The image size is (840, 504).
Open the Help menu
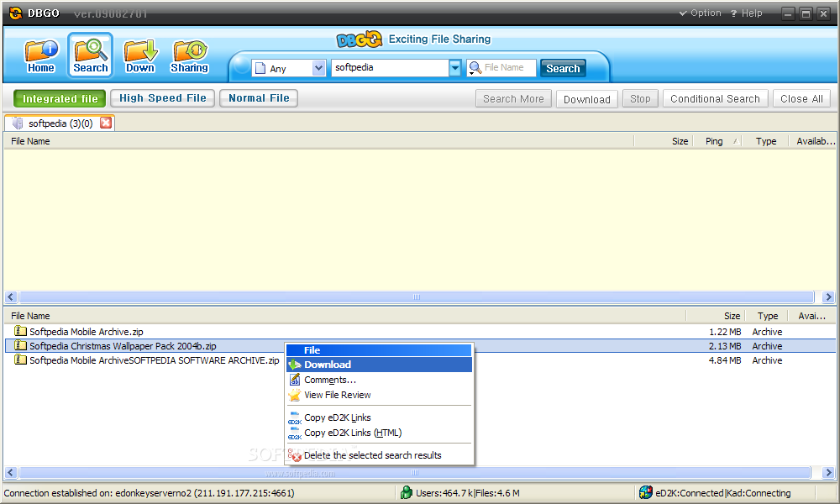(x=746, y=13)
